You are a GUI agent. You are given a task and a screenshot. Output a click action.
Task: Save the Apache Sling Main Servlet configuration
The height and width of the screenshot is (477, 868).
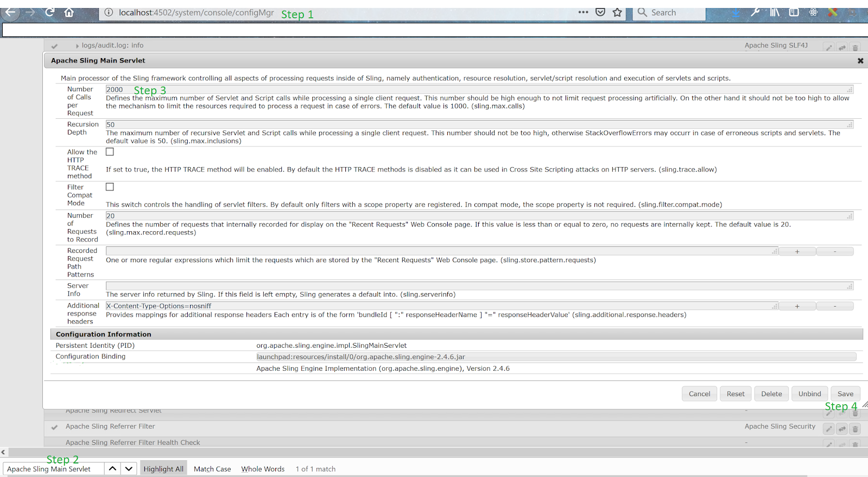point(845,393)
